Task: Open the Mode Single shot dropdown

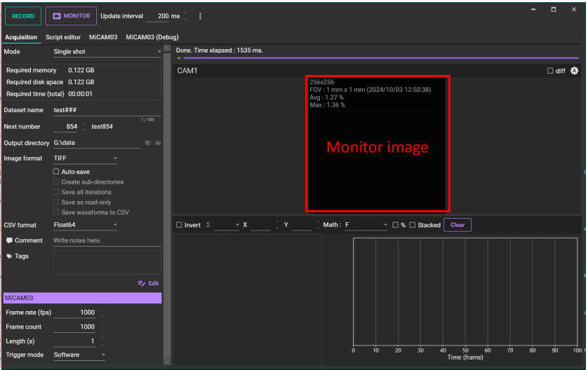Action: pos(107,52)
